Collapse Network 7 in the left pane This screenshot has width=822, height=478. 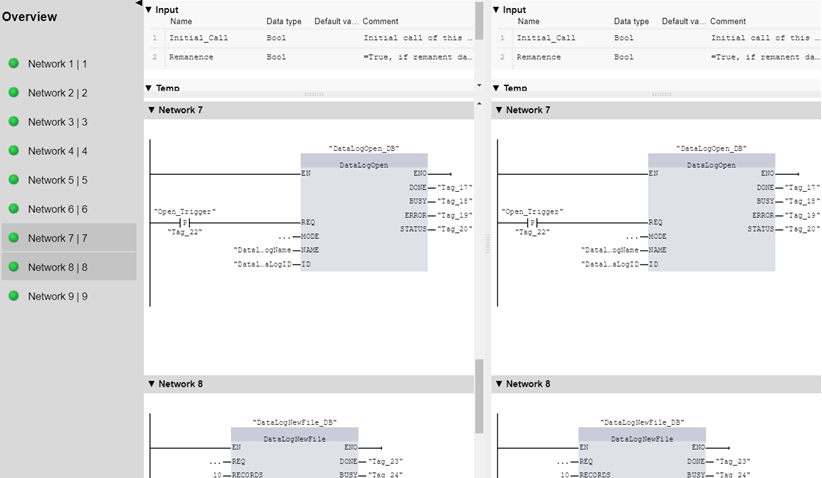pyautogui.click(x=152, y=110)
